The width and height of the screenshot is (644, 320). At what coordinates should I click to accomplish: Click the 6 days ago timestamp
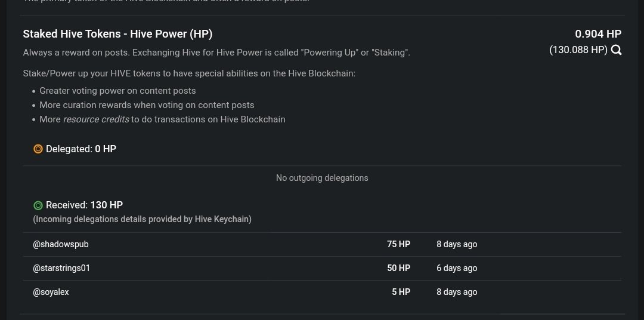point(457,268)
